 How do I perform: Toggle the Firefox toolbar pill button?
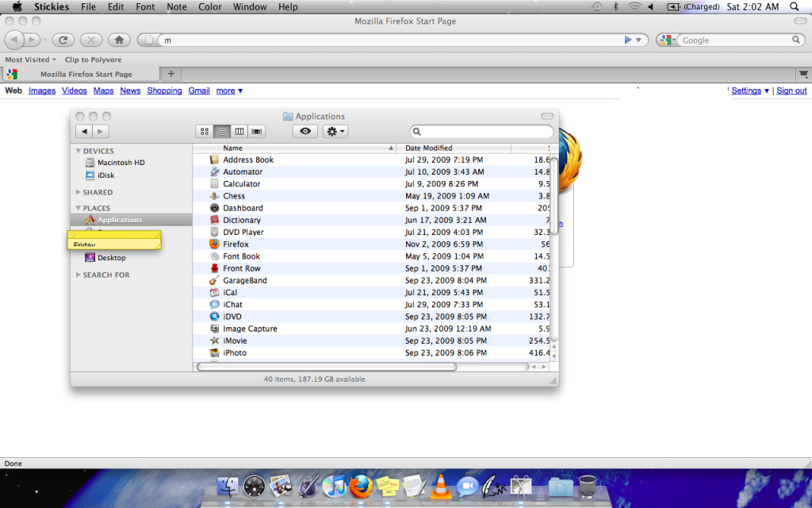pos(800,21)
